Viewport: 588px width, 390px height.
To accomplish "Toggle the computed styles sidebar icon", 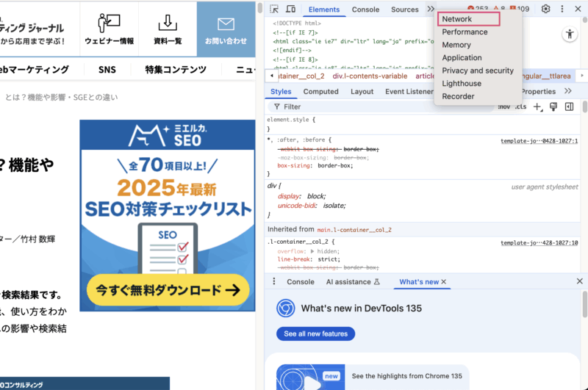I will click(x=569, y=106).
